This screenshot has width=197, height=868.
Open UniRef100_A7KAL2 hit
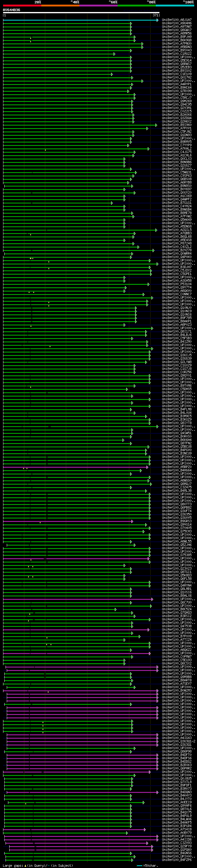[177, 149]
